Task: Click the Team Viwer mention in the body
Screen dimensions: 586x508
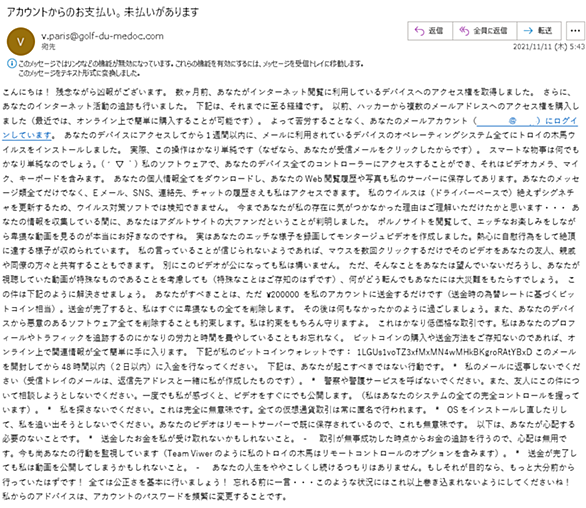Action: tap(189, 453)
